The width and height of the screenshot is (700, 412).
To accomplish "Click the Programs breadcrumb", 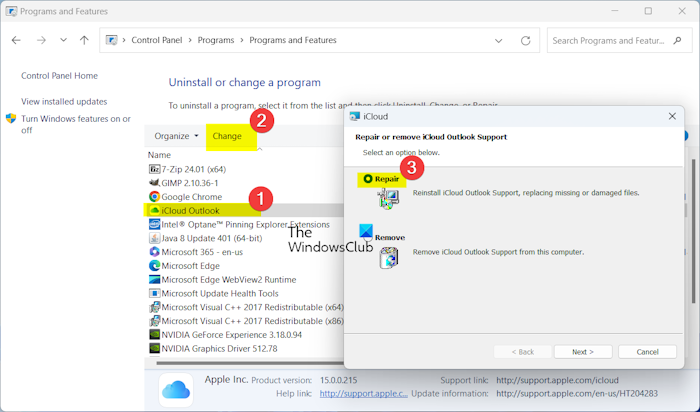I will coord(216,40).
